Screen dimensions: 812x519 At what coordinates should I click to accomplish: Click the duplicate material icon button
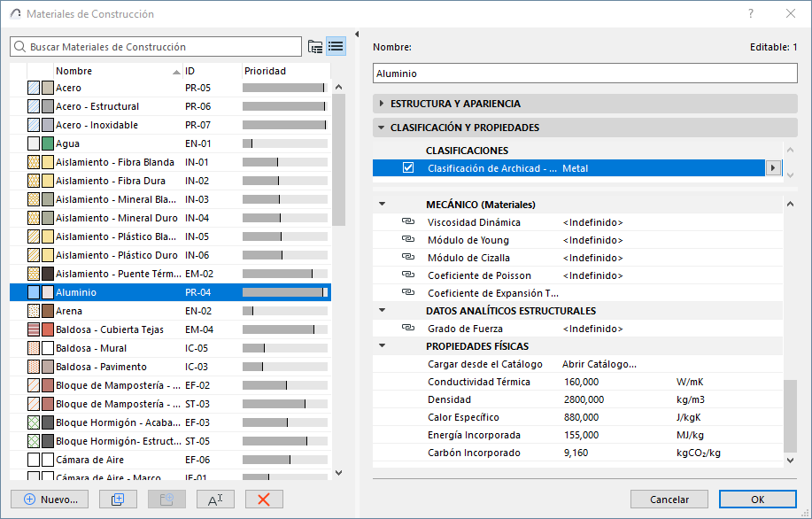tap(118, 499)
